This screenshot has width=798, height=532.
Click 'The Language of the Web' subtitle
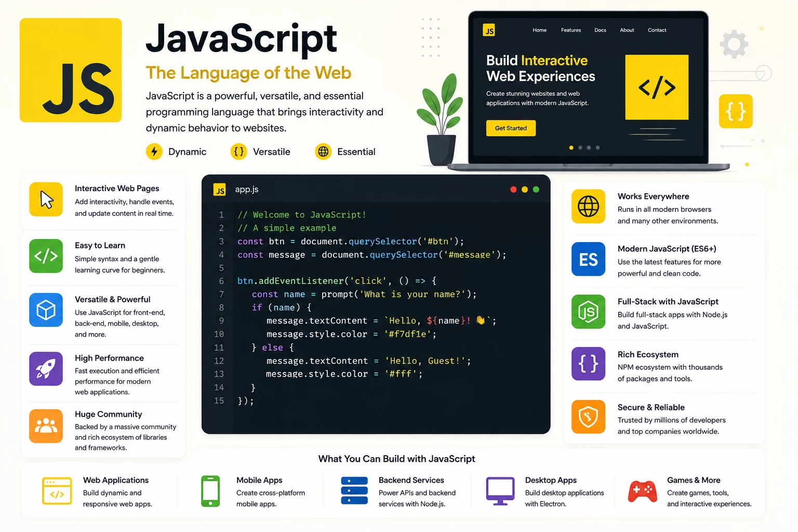[248, 73]
